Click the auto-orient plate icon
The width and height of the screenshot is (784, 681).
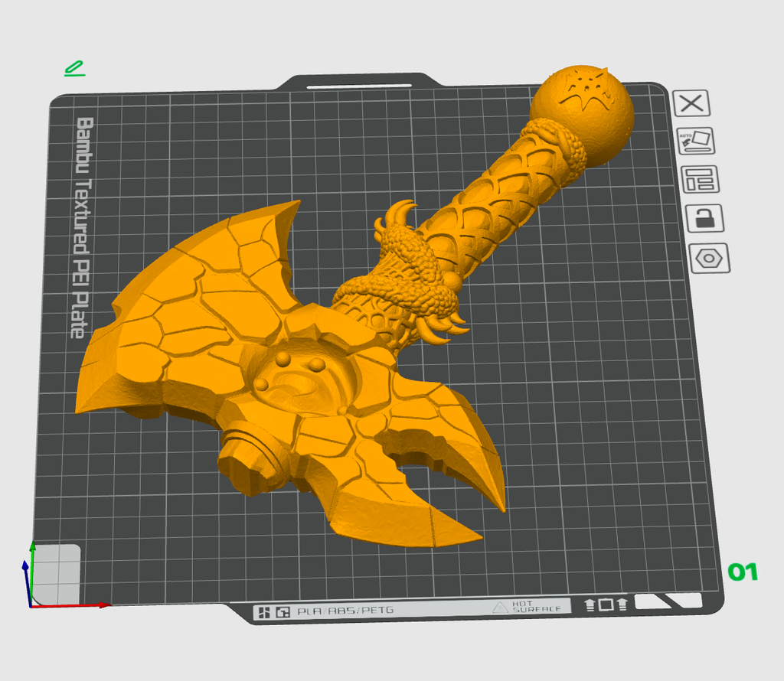pyautogui.click(x=695, y=141)
